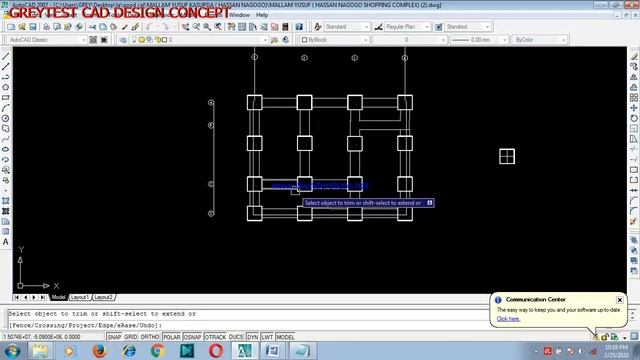Click the Zoom Realtime icon

click(196, 27)
